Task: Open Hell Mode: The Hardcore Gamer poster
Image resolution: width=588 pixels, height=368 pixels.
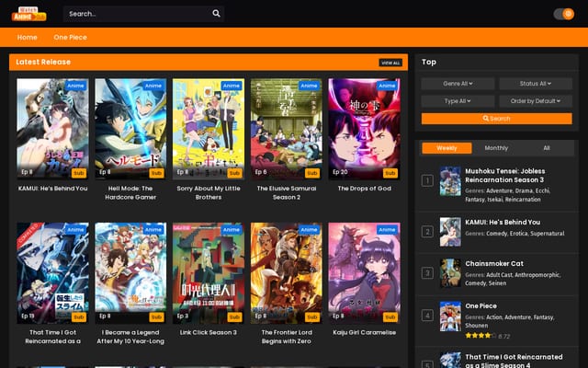Action: point(130,129)
